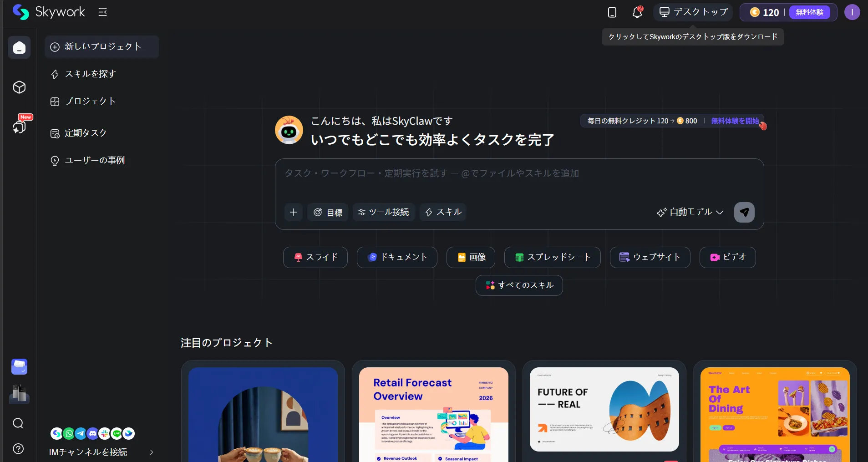This screenshot has width=868, height=462.
Task: Open the notifications bell
Action: point(637,12)
